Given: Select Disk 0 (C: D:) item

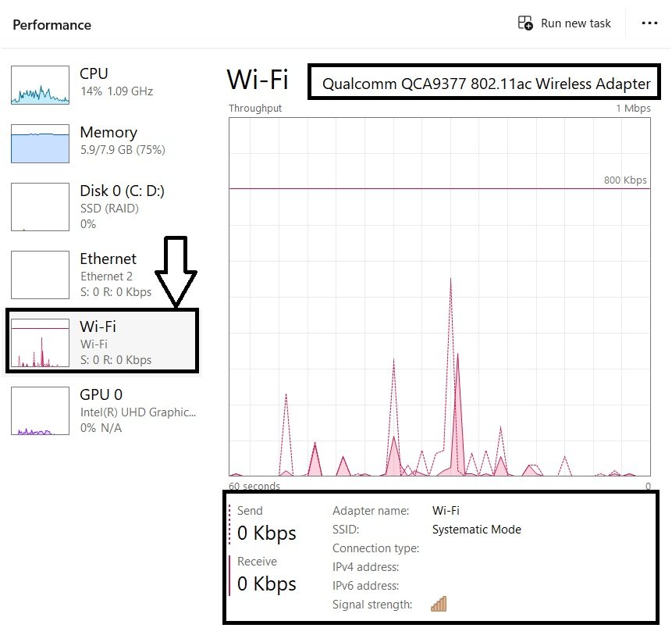Looking at the screenshot, I should pos(102,207).
